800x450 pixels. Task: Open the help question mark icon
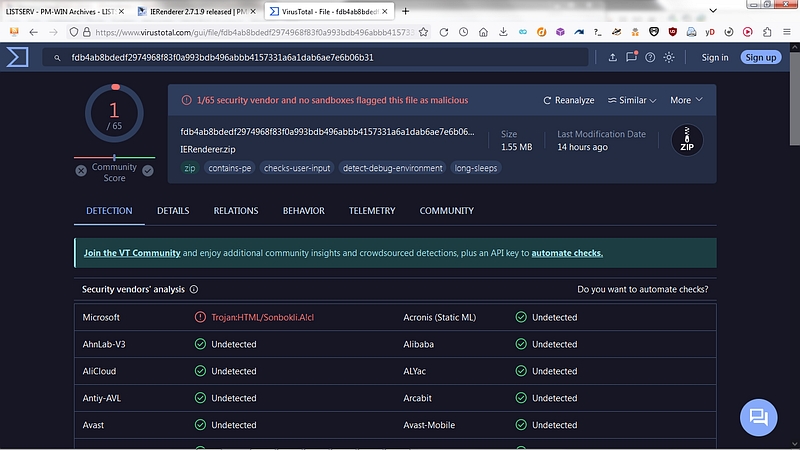pos(650,57)
